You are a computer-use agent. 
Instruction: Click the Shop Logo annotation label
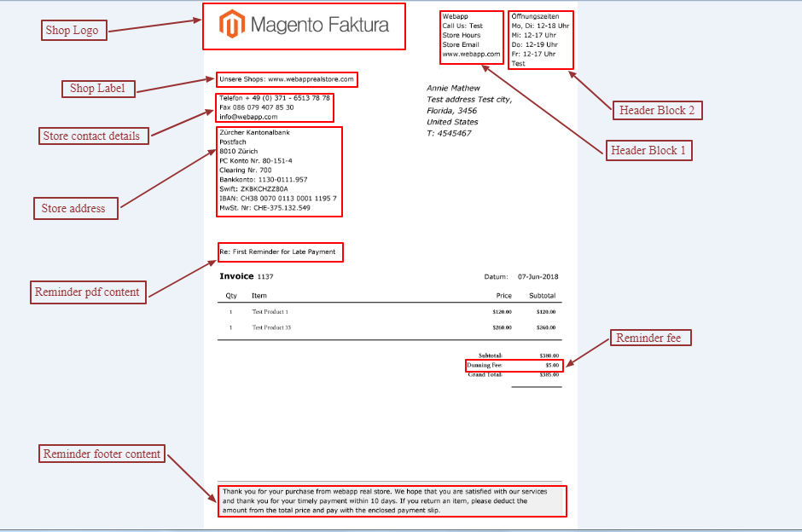click(x=72, y=31)
